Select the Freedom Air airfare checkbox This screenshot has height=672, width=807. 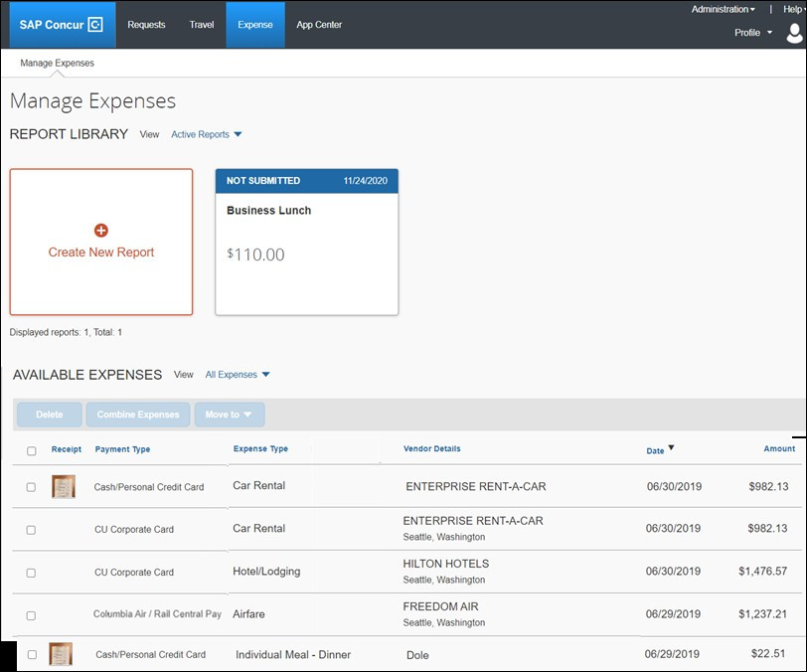[x=31, y=615]
